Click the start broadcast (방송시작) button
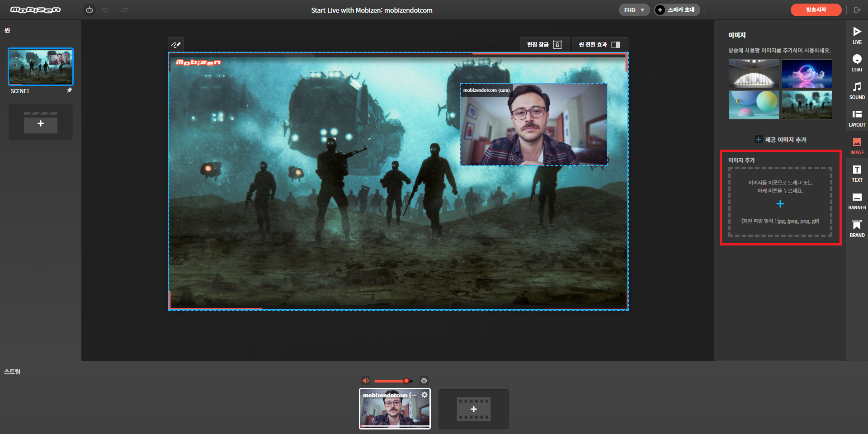The width and height of the screenshot is (868, 434). pos(816,10)
